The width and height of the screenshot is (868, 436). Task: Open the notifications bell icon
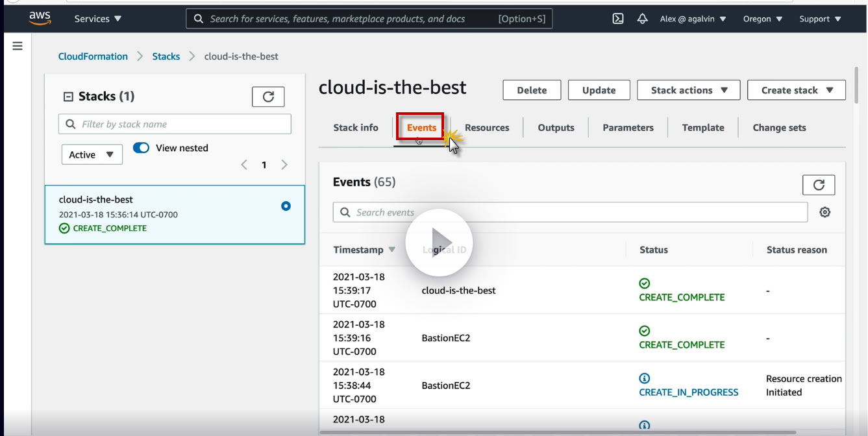coord(642,19)
